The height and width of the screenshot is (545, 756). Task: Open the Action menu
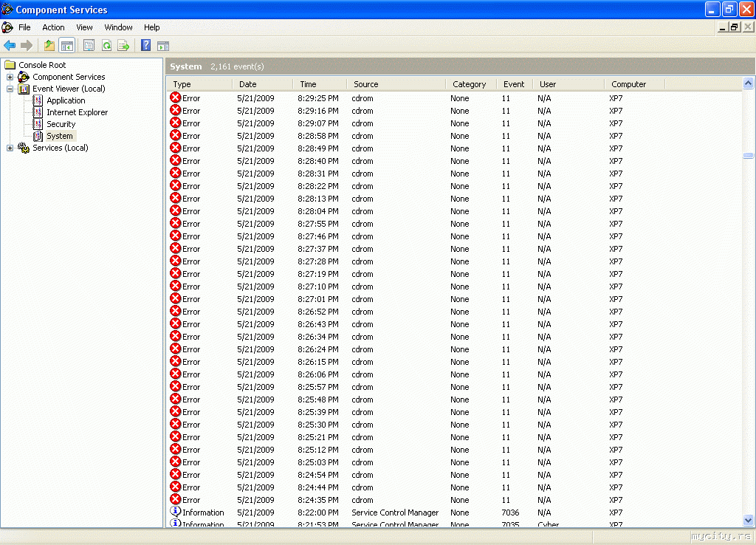click(53, 27)
